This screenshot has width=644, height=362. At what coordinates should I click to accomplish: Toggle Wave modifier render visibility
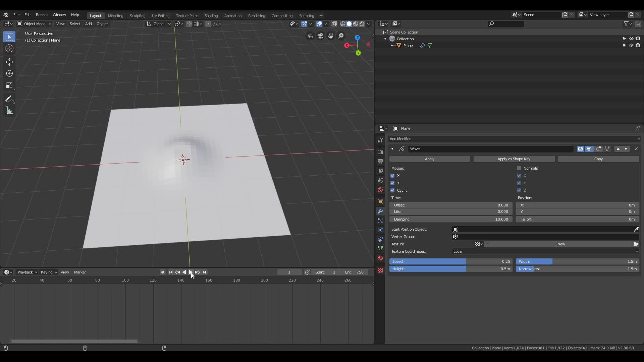click(580, 149)
